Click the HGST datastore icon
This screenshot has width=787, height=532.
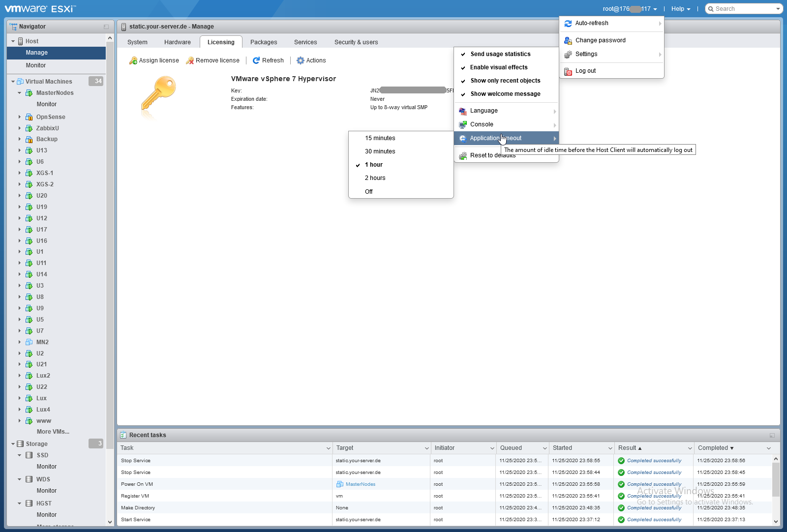[29, 503]
